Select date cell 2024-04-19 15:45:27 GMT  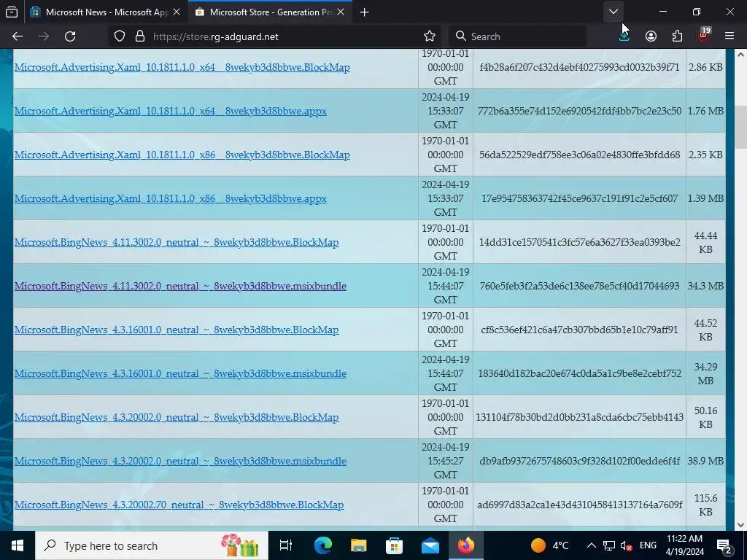pyautogui.click(x=446, y=461)
